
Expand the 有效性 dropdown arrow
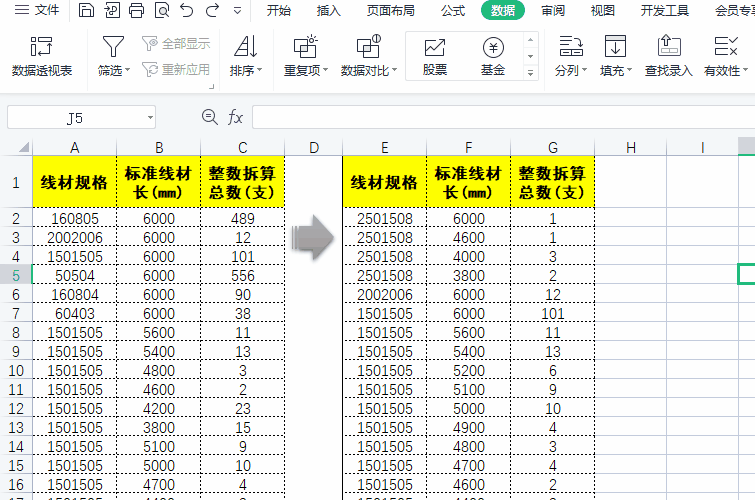[745, 70]
